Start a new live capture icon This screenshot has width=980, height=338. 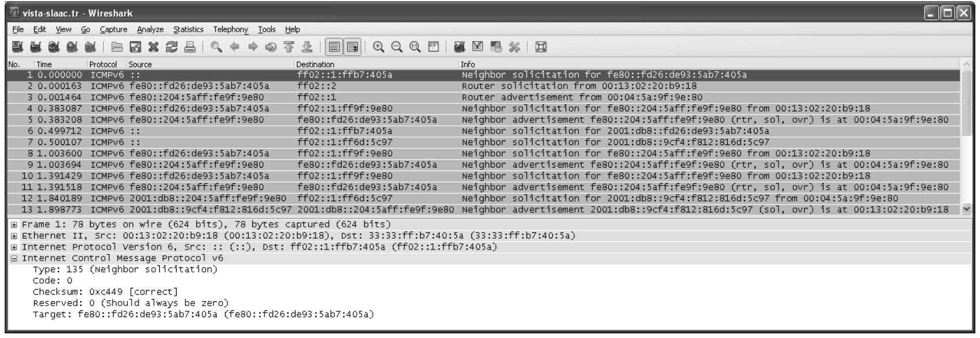coord(53,47)
